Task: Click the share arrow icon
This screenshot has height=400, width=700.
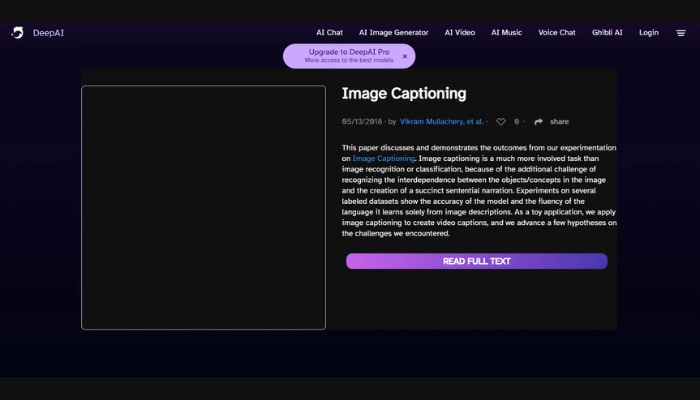Action: (x=538, y=121)
